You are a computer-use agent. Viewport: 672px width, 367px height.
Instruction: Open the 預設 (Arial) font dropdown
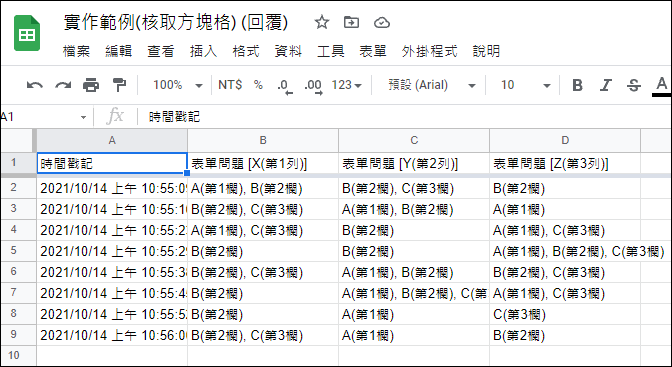pos(432,85)
